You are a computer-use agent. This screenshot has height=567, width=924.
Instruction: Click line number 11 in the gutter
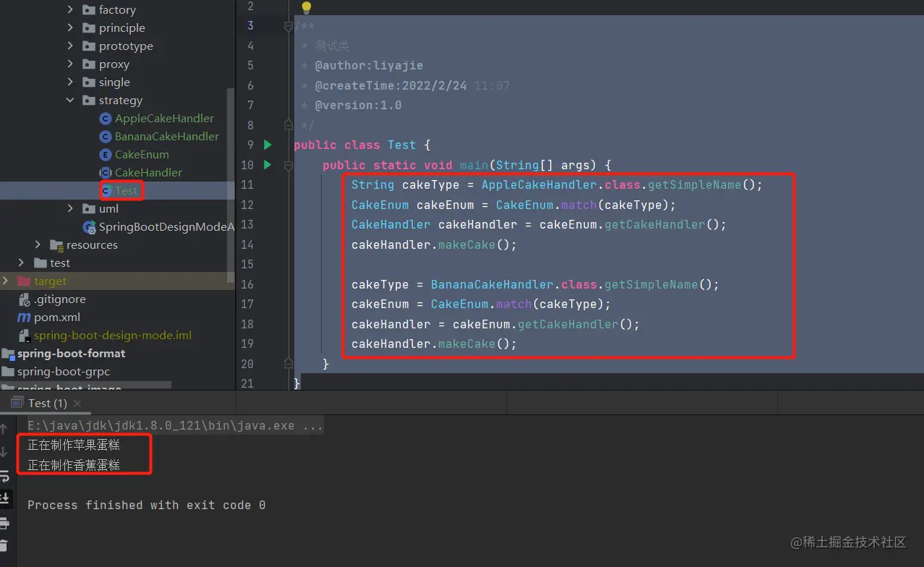(x=247, y=185)
